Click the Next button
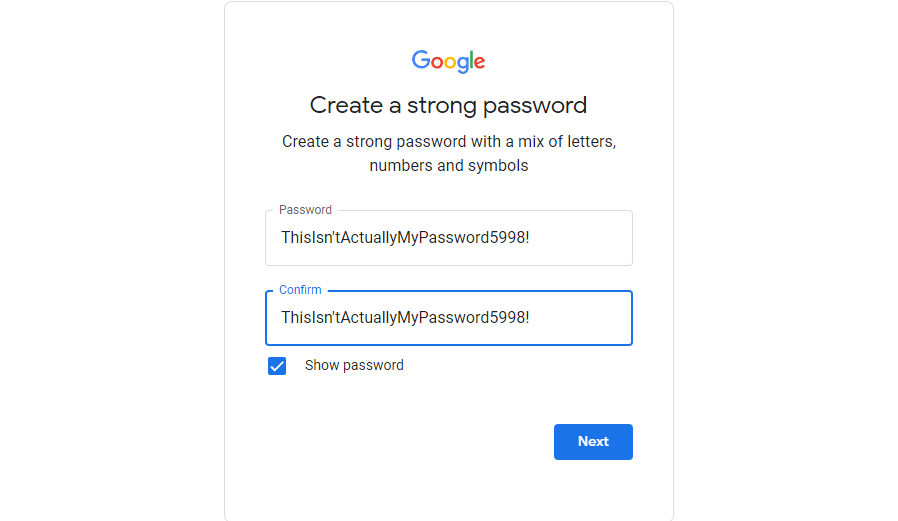This screenshot has width=898, height=521. click(593, 442)
